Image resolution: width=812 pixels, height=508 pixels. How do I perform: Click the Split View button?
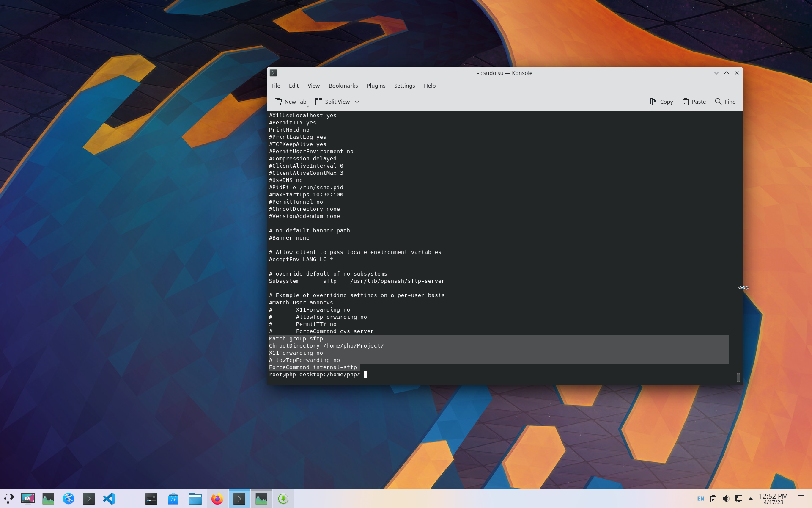(332, 102)
